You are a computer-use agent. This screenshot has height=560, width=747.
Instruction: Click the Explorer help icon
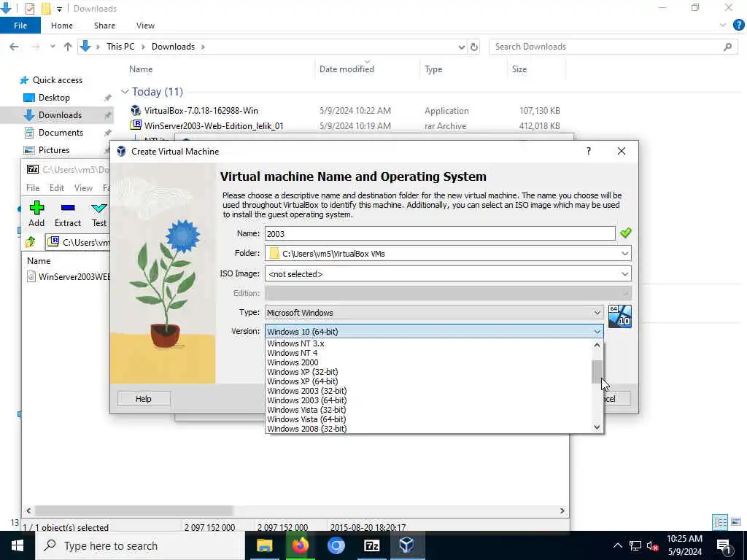(738, 26)
